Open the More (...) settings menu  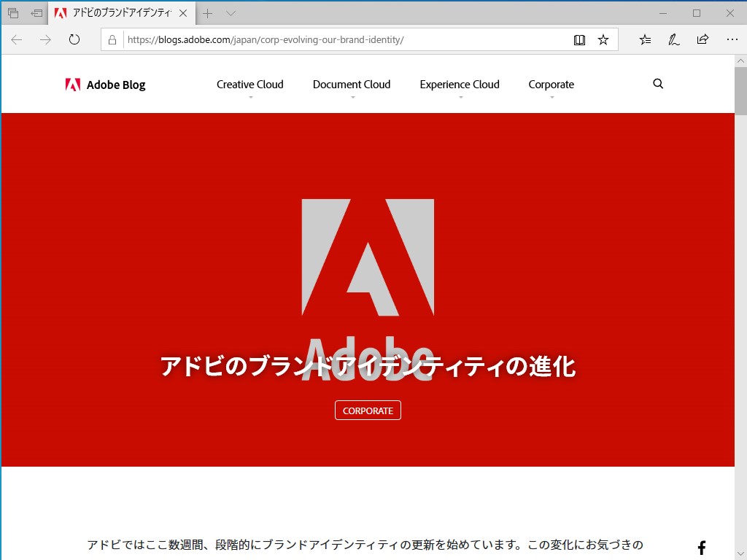pos(732,40)
